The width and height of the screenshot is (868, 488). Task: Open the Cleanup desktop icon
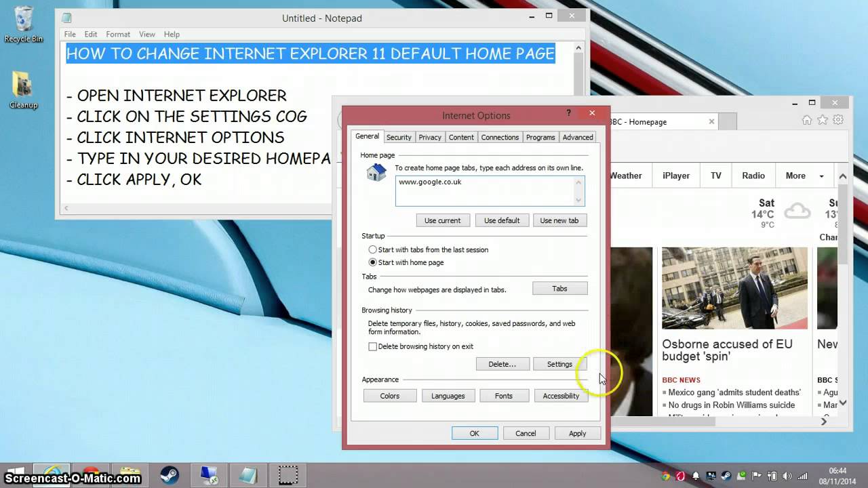(x=23, y=90)
